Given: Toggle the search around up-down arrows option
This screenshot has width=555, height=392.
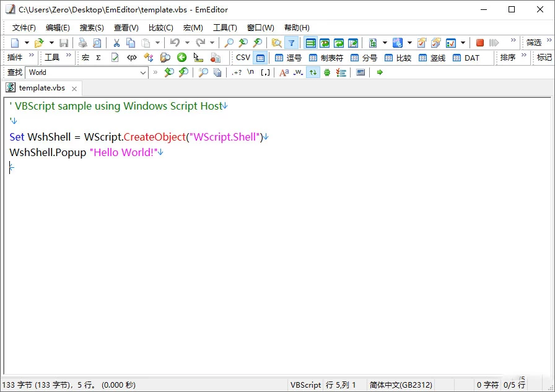Looking at the screenshot, I should (313, 72).
